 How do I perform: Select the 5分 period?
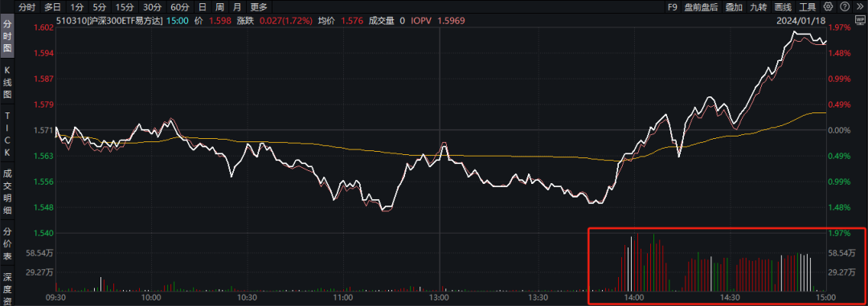click(x=99, y=7)
